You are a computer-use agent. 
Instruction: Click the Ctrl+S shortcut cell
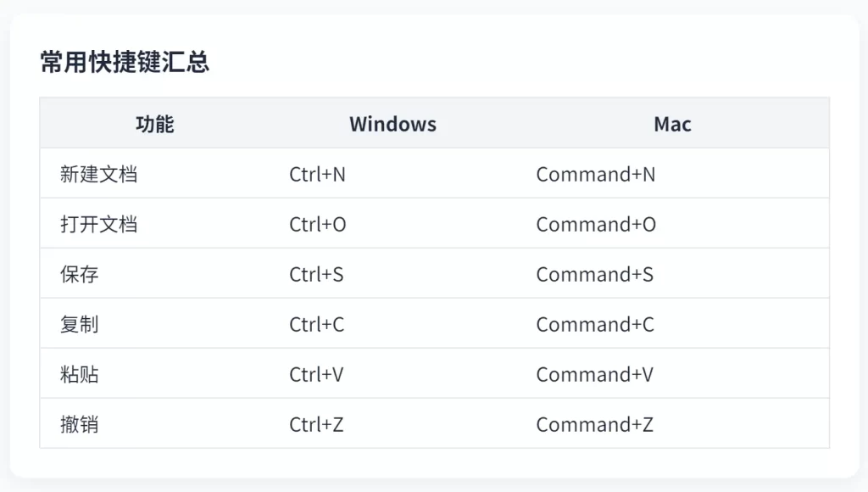316,275
